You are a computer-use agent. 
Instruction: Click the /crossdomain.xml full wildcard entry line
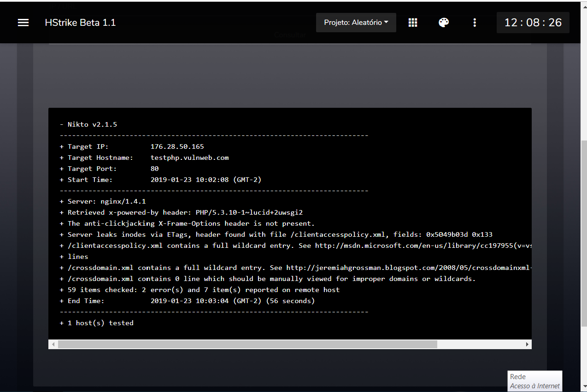click(296, 268)
